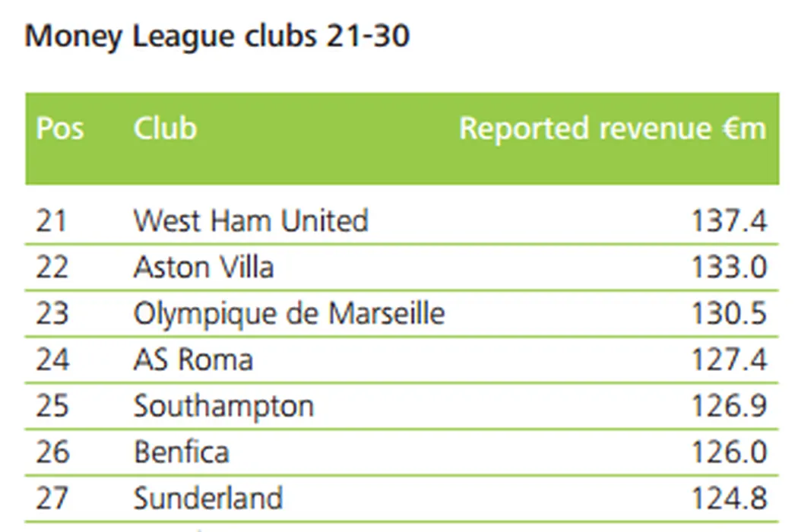The image size is (798, 532).
Task: Select the Sunderland club name
Action: (208, 499)
